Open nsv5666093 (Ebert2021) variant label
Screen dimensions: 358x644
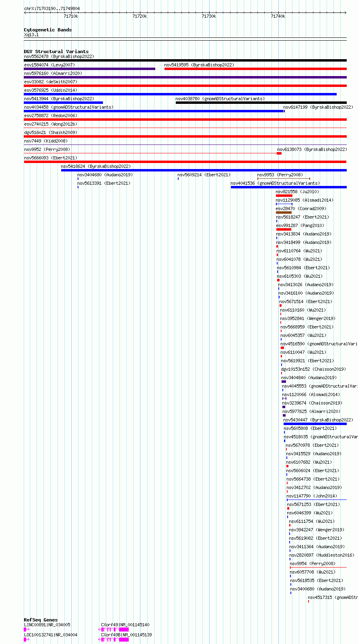tap(51, 158)
